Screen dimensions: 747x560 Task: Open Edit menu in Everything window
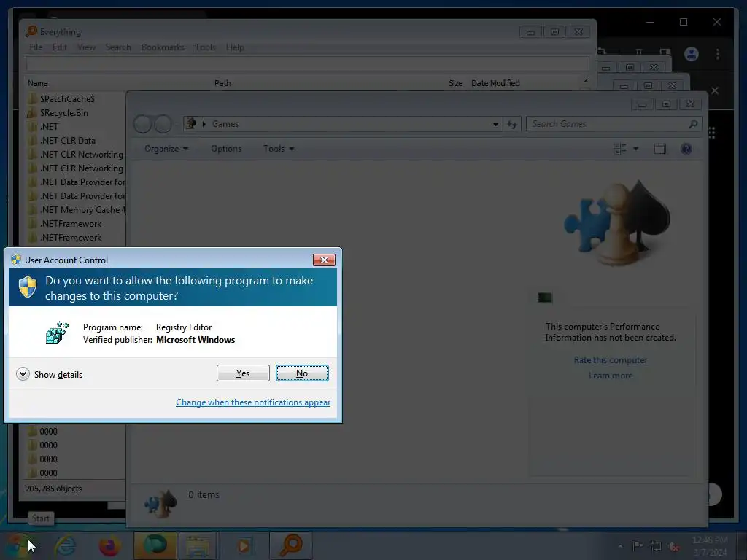60,47
